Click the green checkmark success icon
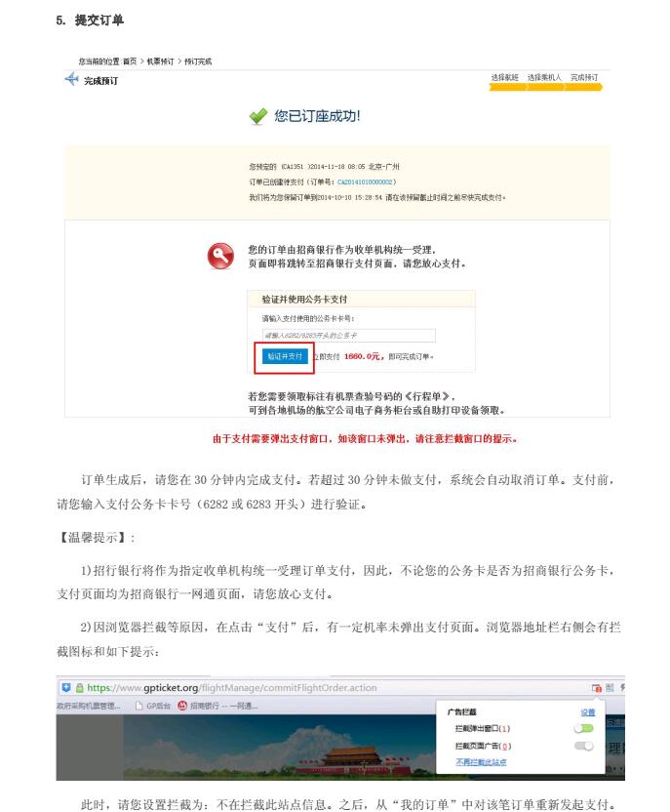Viewport: 670px width, 812px height. point(257,116)
